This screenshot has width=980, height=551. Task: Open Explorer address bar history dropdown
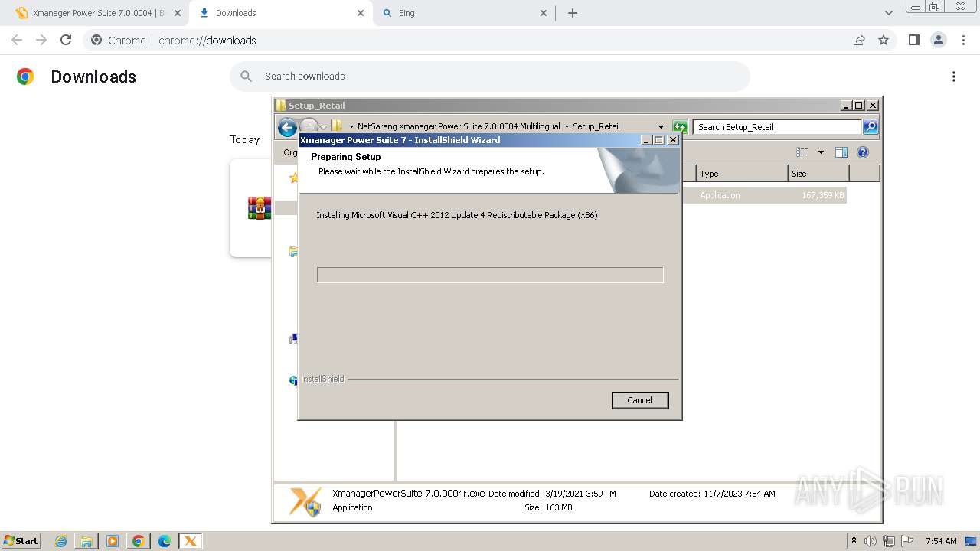tap(661, 127)
